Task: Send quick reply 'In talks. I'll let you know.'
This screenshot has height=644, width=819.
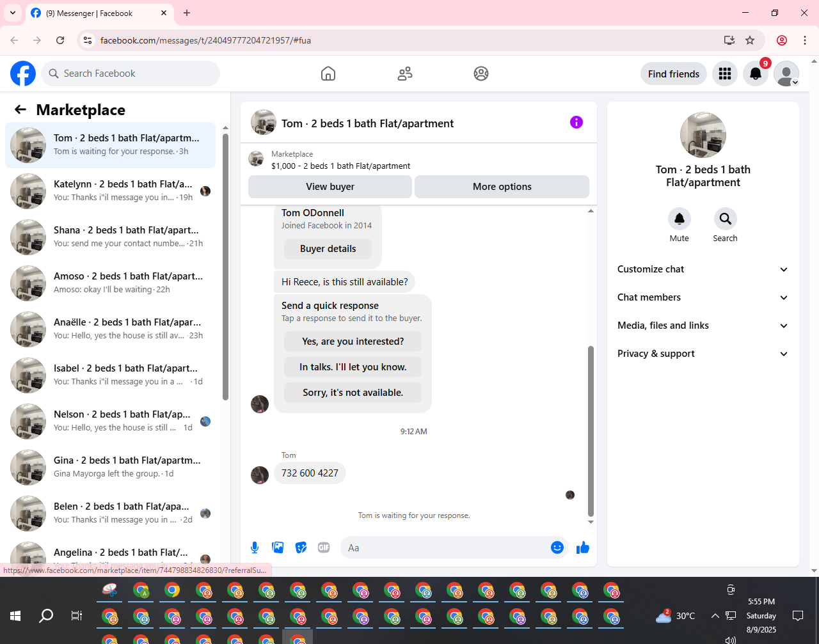Action: tap(353, 367)
